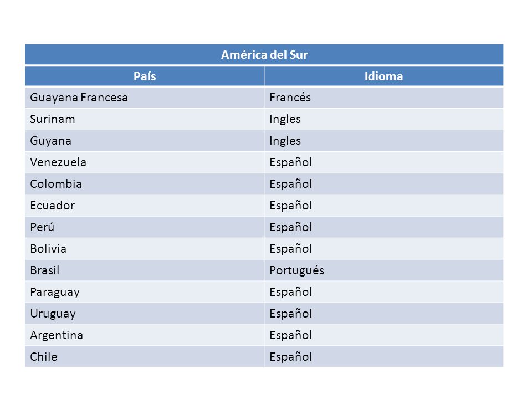
Task: Select the Surinam country cell
Action: (145, 119)
